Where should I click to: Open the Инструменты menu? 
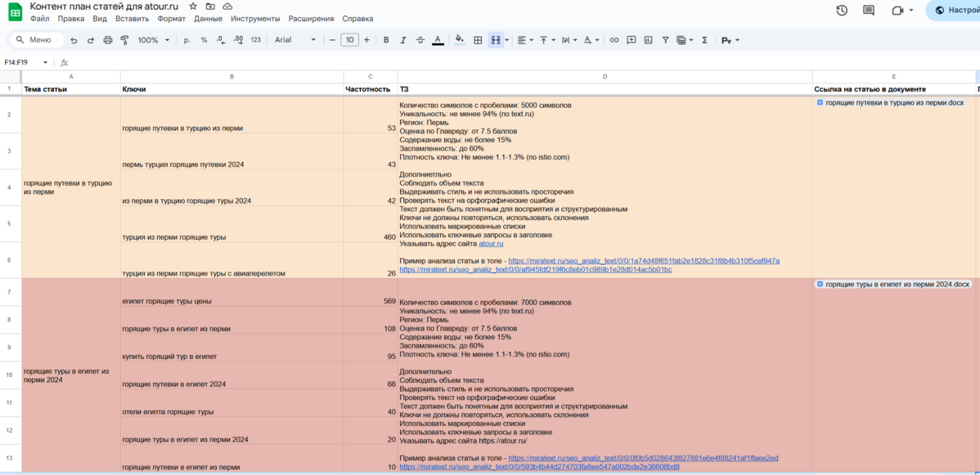(256, 19)
